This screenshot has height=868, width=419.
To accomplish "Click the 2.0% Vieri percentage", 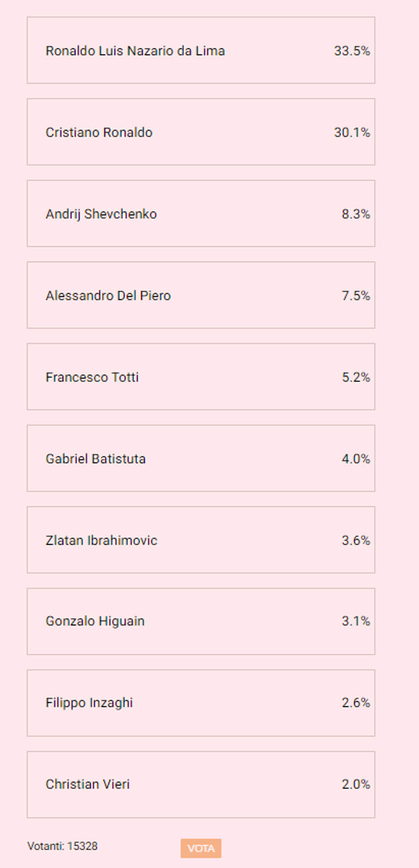I will [356, 784].
